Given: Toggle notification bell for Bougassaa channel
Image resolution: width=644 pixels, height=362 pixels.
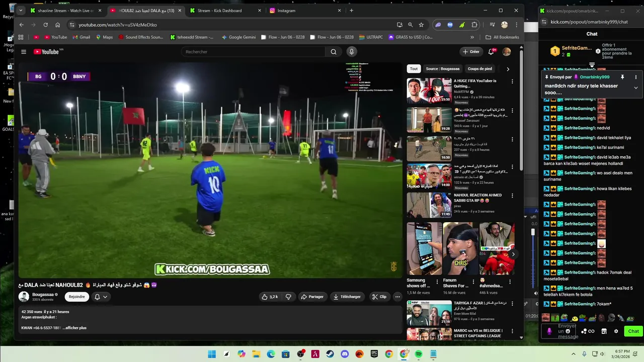Looking at the screenshot, I should coord(97,297).
